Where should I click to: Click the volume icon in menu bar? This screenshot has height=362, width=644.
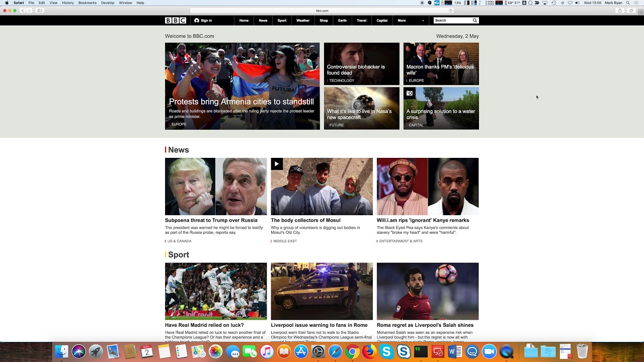[578, 3]
